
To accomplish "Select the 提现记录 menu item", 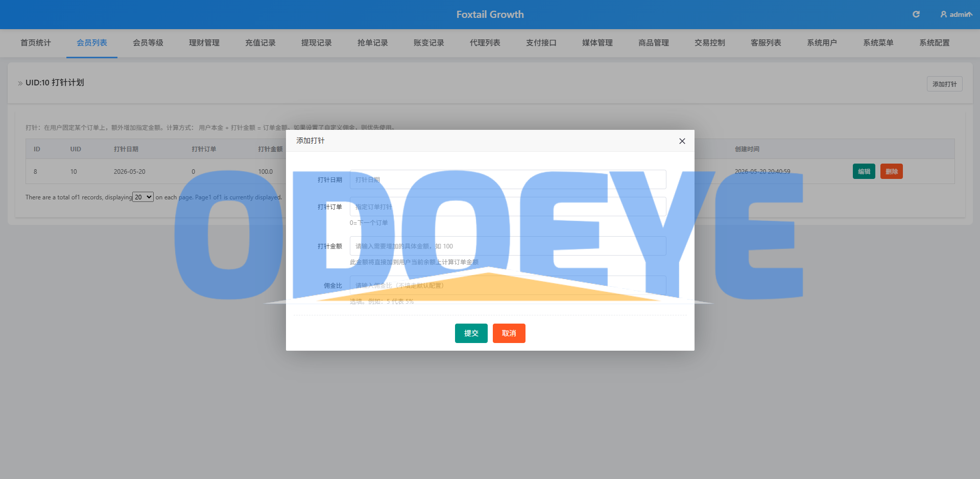I will coord(317,43).
